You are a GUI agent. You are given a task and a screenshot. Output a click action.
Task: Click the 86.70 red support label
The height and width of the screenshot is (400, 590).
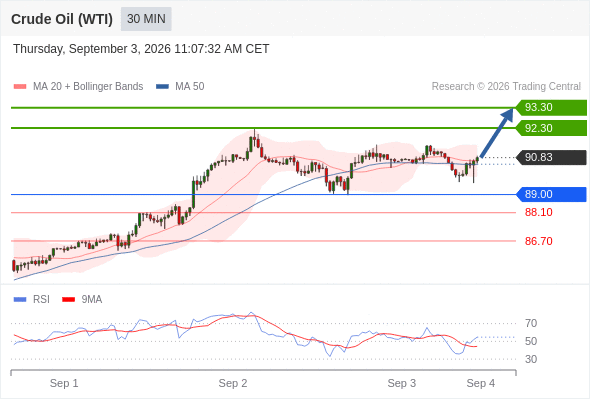pyautogui.click(x=538, y=241)
